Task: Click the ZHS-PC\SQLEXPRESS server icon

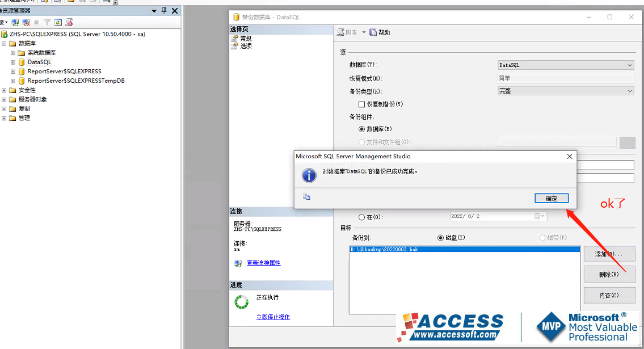Action: 5,34
